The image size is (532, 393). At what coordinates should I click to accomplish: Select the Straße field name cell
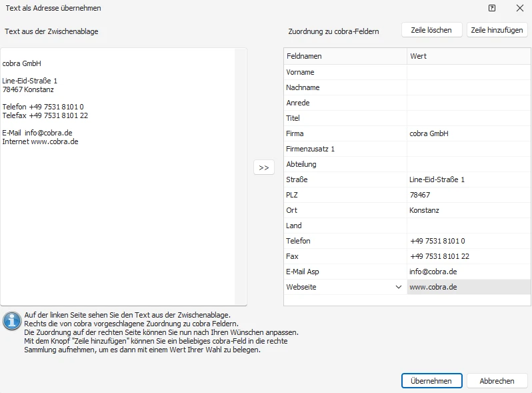[345, 179]
